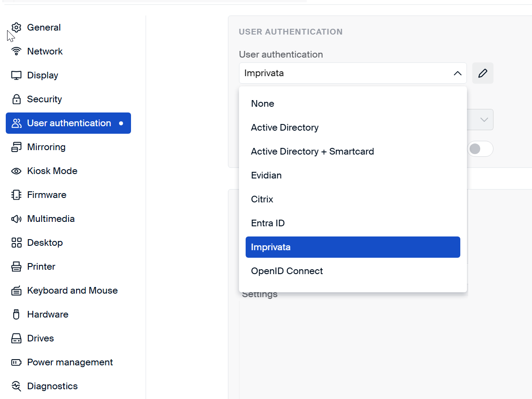532x399 pixels.
Task: Select Active Directory + Smartcard option
Action: (353, 151)
